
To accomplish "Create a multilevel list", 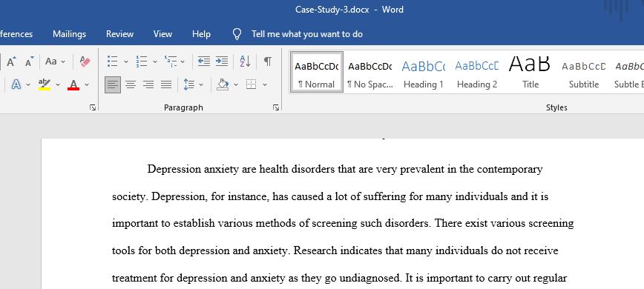I will click(x=171, y=62).
